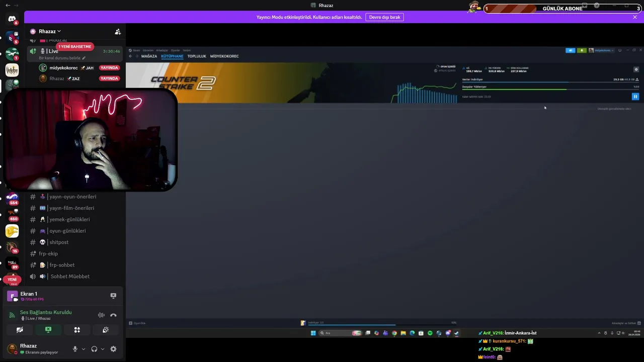Open server icon with 89 badge

pyautogui.click(x=12, y=263)
